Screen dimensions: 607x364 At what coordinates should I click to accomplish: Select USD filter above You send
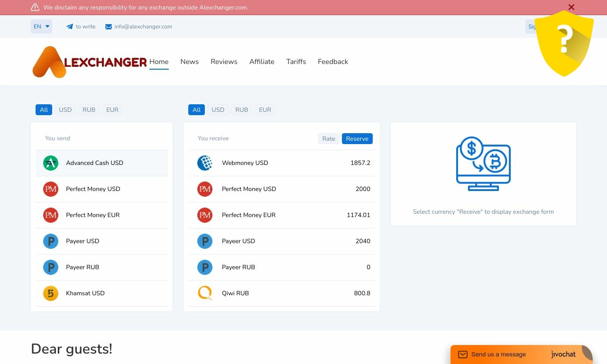coord(65,110)
